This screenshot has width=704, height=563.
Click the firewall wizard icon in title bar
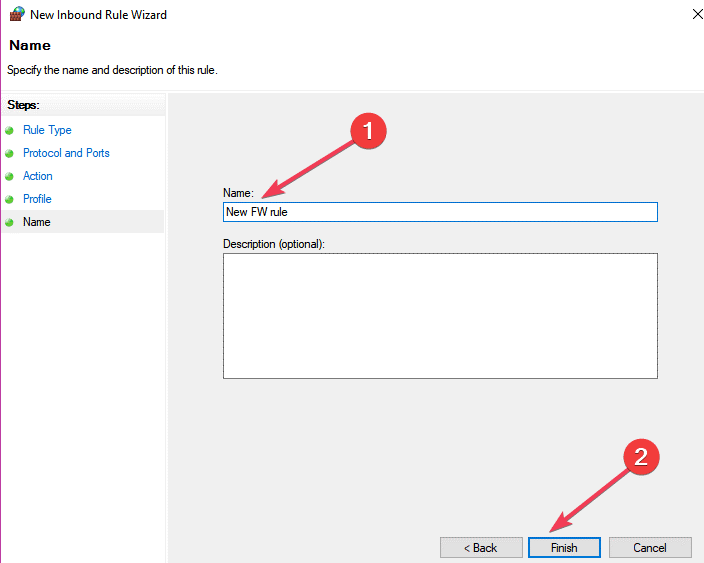(x=17, y=15)
